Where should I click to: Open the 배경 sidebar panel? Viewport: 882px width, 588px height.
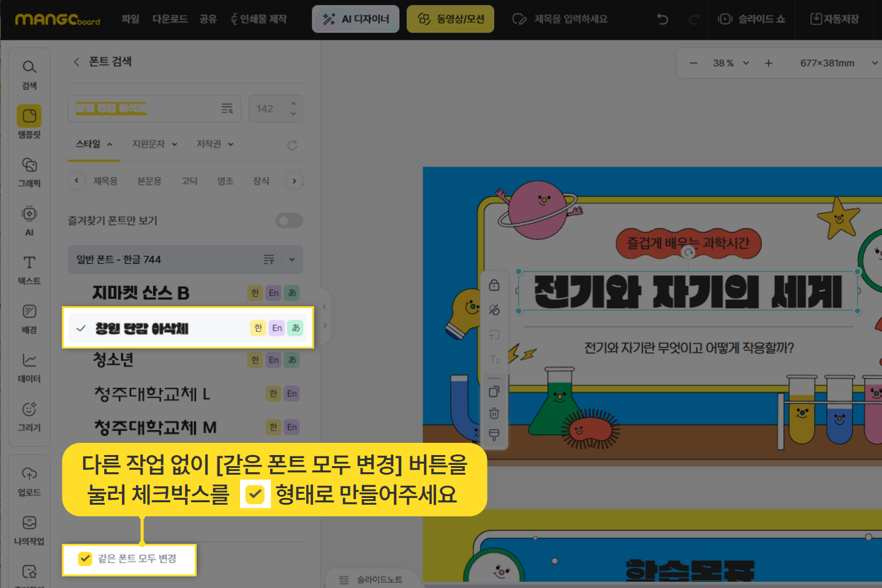[x=29, y=318]
